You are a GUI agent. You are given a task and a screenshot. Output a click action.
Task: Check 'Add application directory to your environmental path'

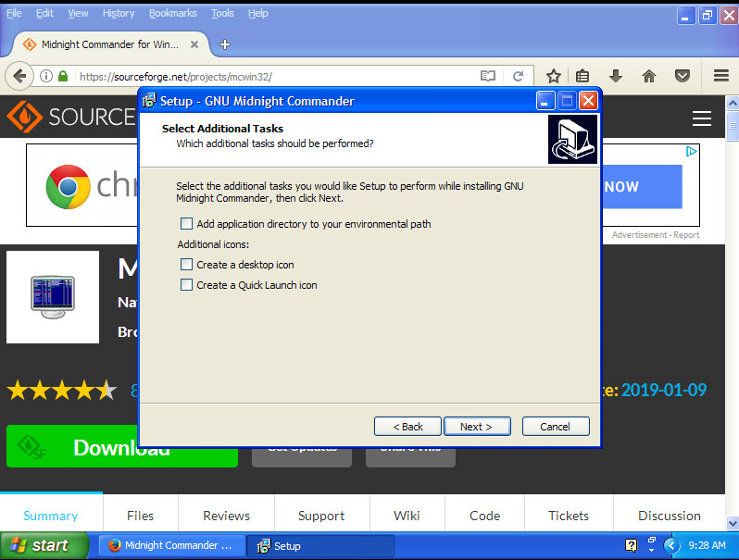pyautogui.click(x=187, y=224)
